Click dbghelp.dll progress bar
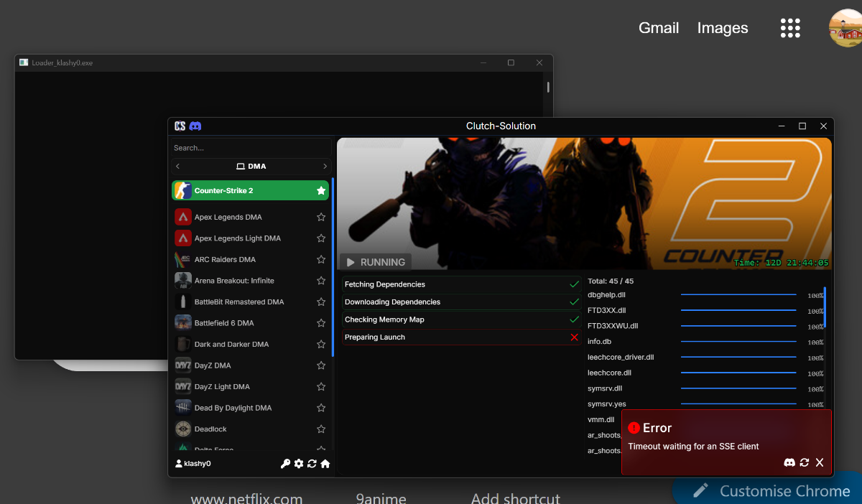The width and height of the screenshot is (862, 504). pyautogui.click(x=738, y=295)
